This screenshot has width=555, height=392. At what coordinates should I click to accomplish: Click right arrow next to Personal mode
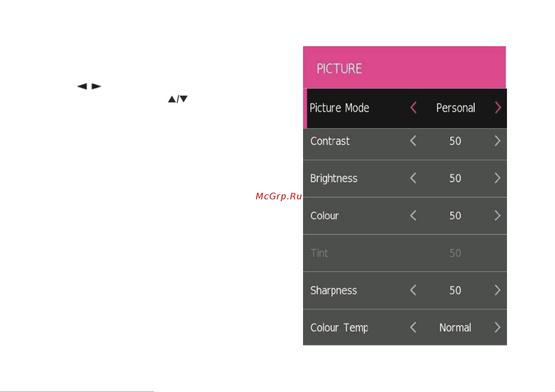coord(498,108)
